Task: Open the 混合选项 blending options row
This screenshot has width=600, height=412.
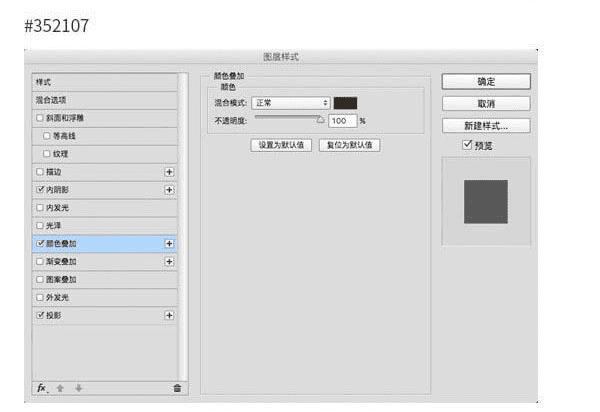Action: pyautogui.click(x=105, y=100)
